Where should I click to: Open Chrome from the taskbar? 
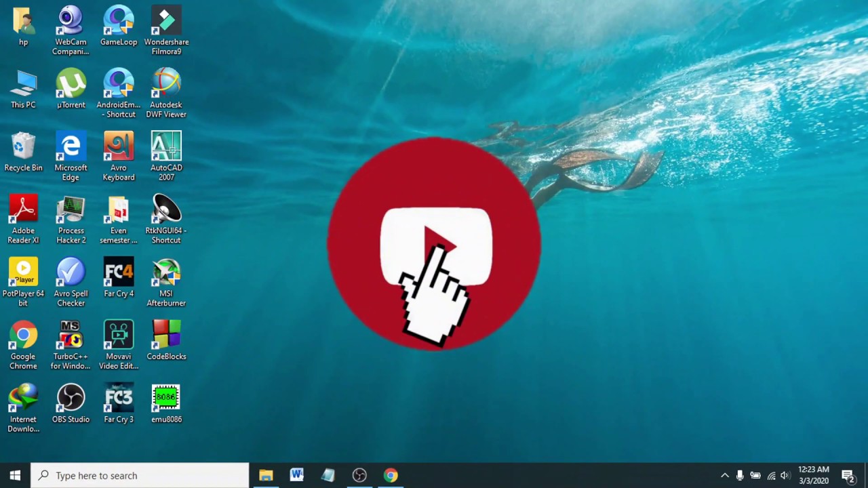391,475
